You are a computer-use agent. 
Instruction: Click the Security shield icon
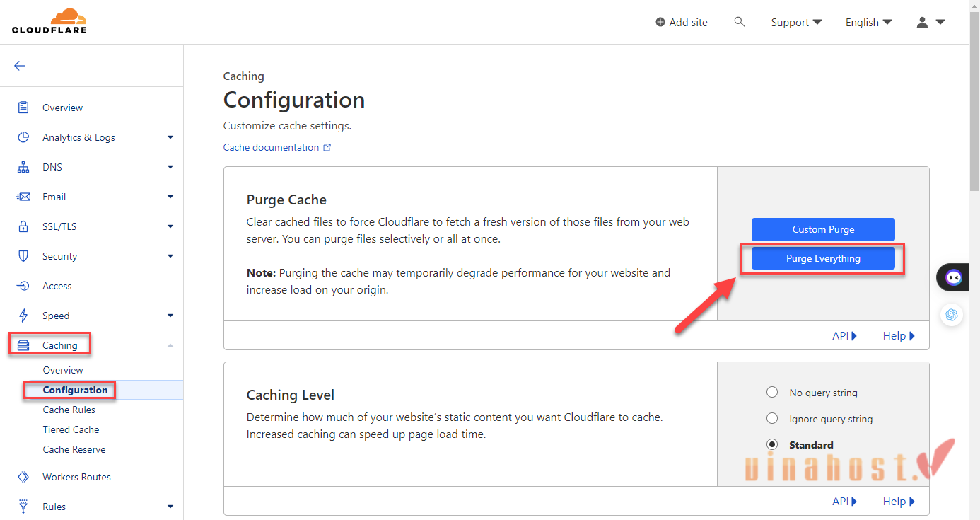click(x=23, y=256)
